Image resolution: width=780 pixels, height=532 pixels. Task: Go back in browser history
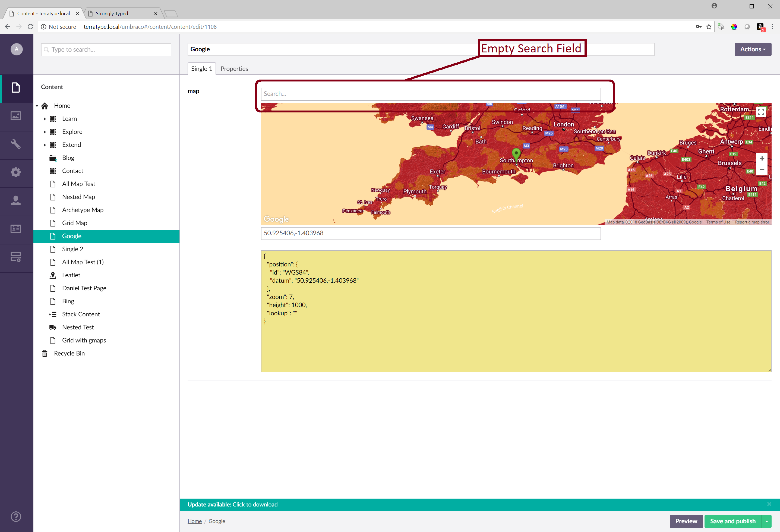click(x=7, y=27)
